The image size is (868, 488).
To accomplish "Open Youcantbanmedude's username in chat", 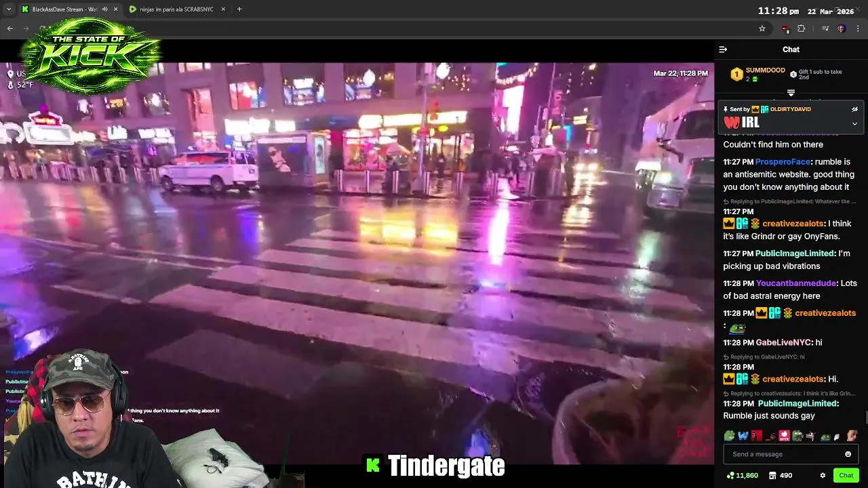I will click(x=796, y=283).
